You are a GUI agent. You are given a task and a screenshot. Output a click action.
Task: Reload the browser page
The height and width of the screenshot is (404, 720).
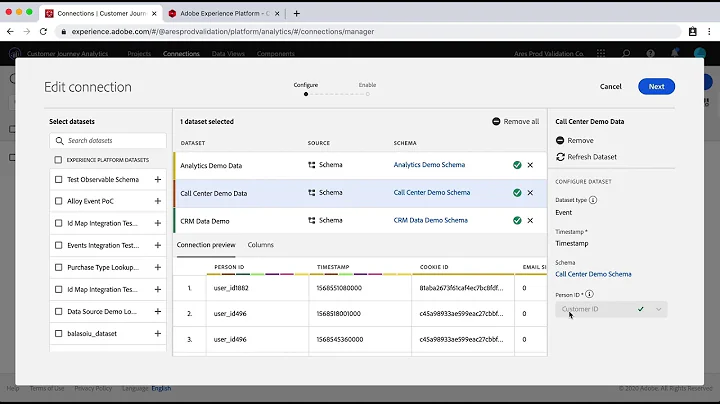[43, 32]
